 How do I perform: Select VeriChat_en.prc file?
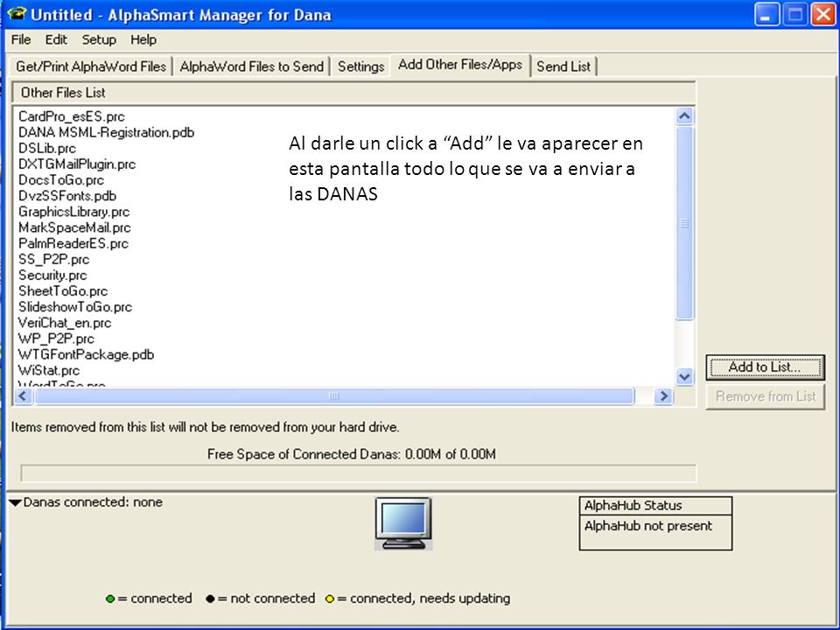64,323
